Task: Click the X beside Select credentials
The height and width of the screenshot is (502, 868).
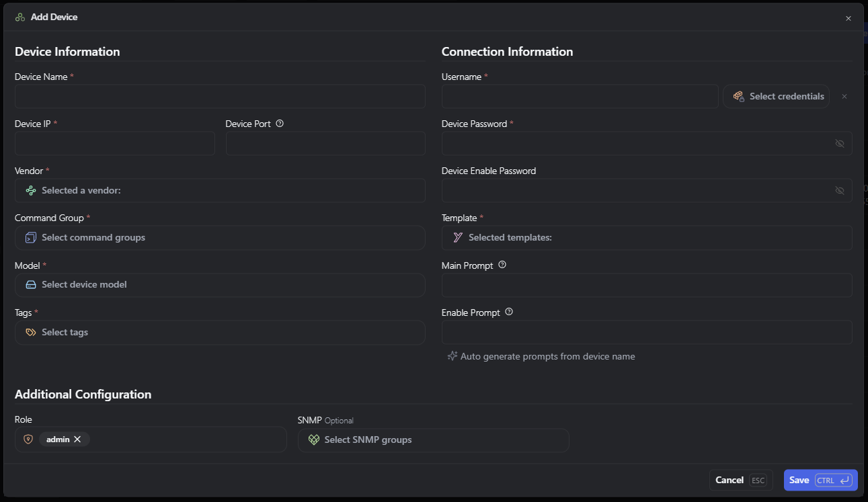Action: point(844,96)
